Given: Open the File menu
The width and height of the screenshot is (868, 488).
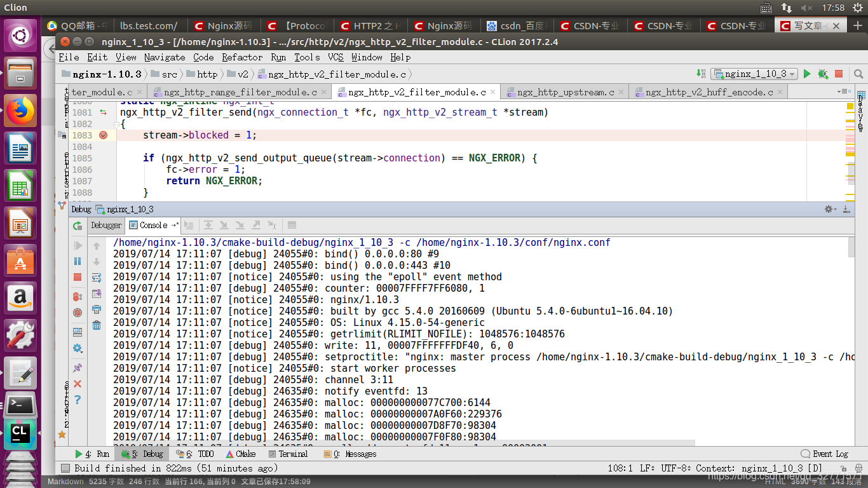Looking at the screenshot, I should (69, 57).
